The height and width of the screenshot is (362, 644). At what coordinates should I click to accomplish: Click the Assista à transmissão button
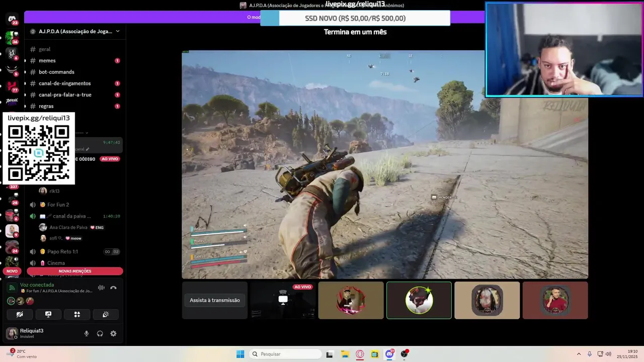215,300
